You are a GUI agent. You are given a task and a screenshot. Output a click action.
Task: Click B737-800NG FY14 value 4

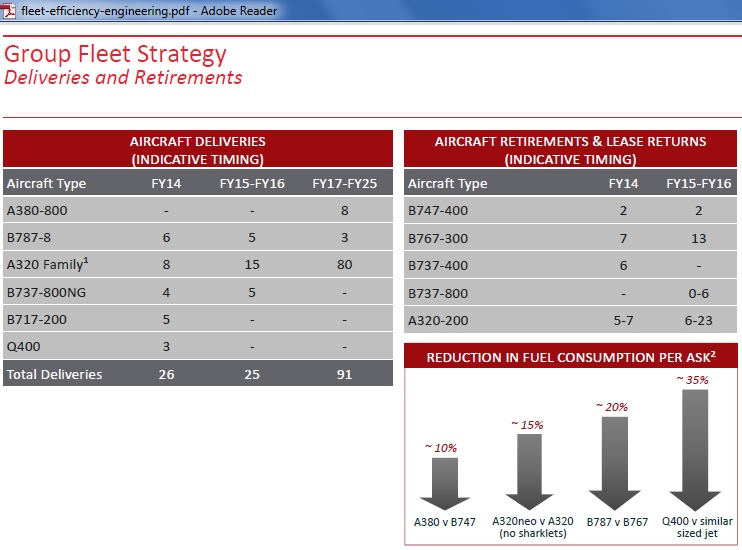click(166, 293)
